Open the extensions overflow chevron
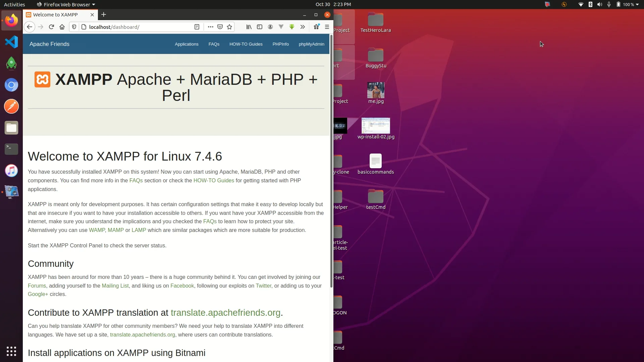This screenshot has height=362, width=644. 303,27
